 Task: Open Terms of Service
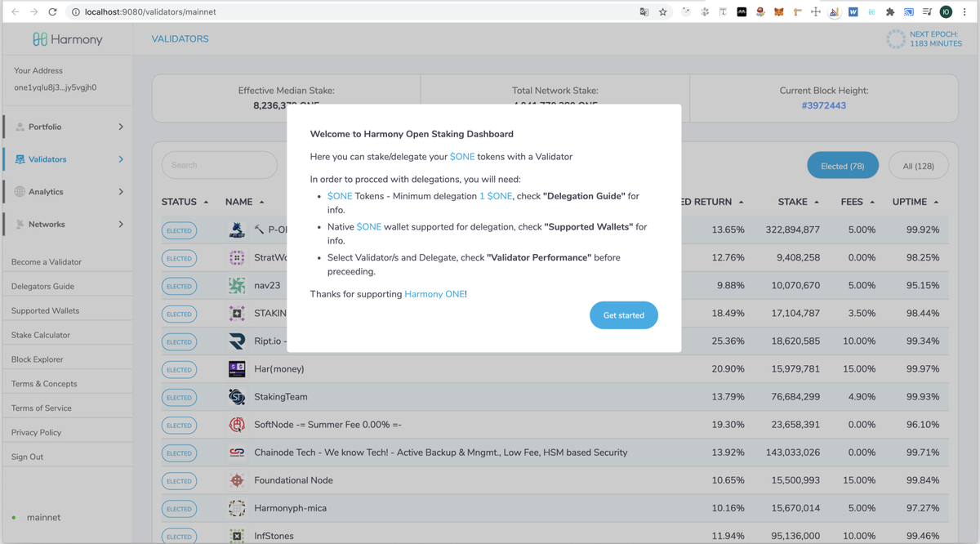(x=42, y=408)
